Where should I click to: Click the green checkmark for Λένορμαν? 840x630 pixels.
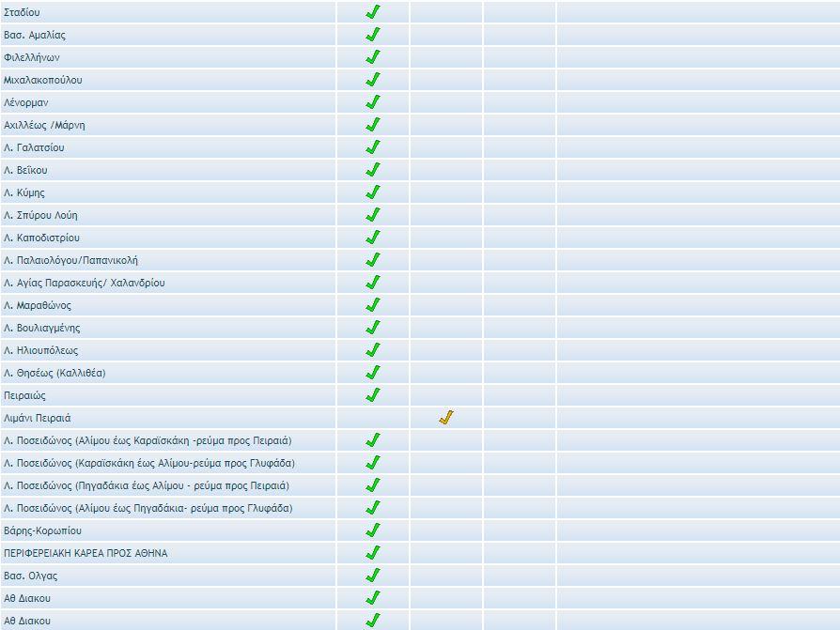[x=372, y=102]
